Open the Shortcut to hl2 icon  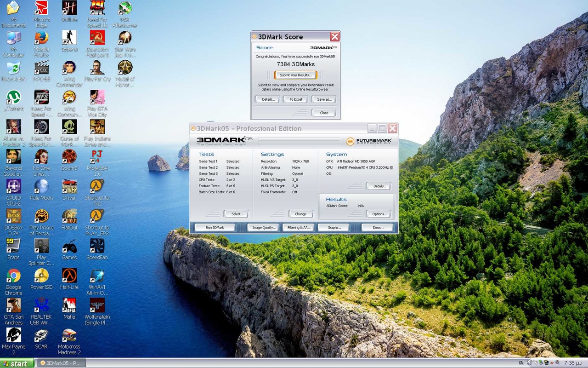coord(97,192)
